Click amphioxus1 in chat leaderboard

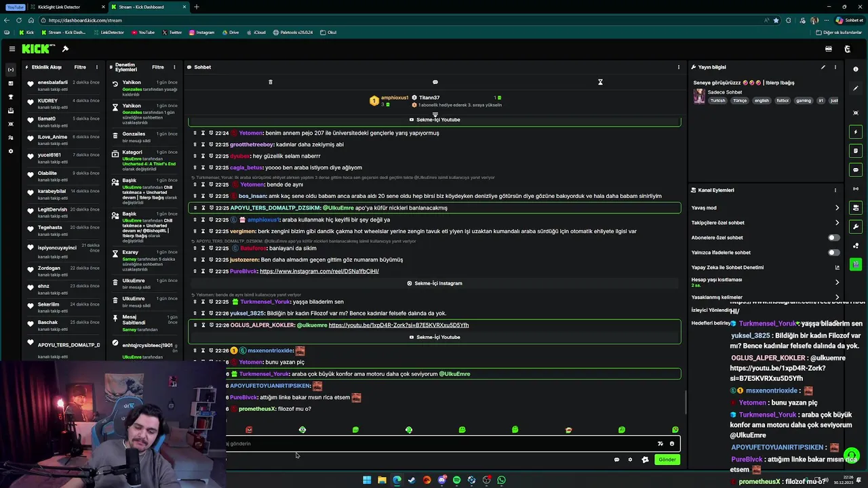click(x=395, y=98)
